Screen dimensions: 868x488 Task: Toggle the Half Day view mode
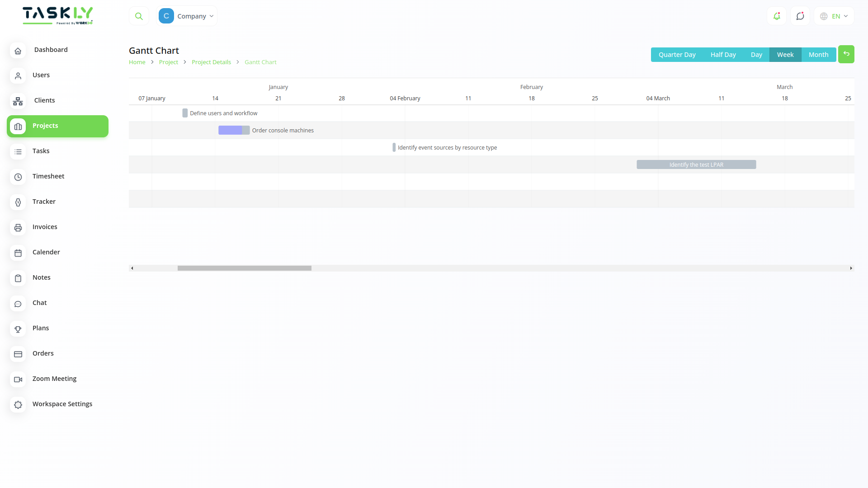723,54
